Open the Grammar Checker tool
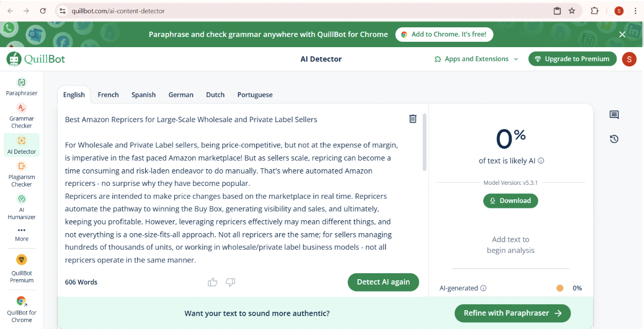Viewport: 644px width, 329px height. coord(21,115)
